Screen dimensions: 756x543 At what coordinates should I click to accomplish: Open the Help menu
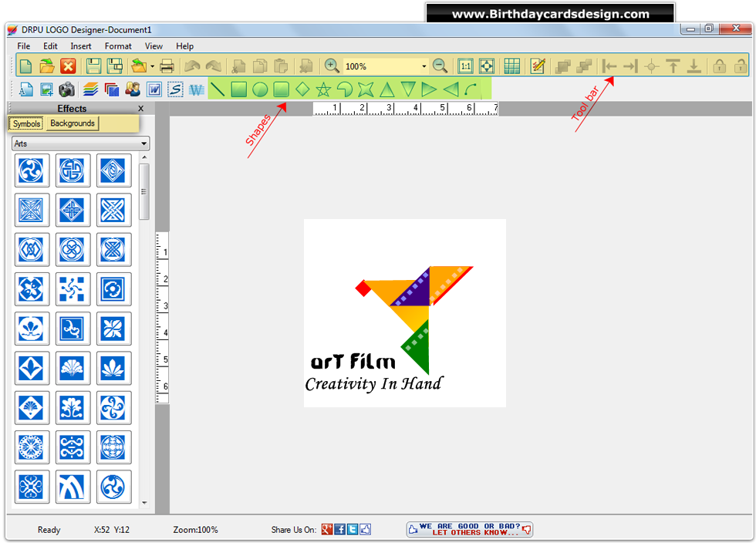point(184,46)
